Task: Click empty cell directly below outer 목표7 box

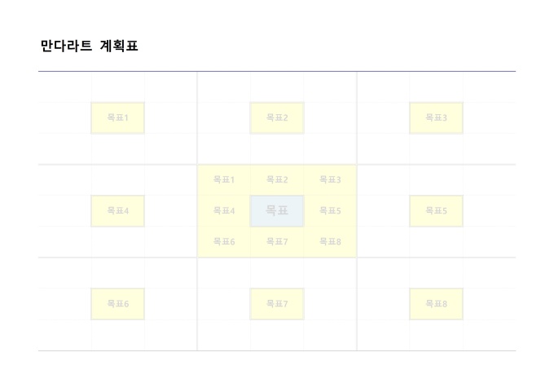Action: (x=277, y=335)
